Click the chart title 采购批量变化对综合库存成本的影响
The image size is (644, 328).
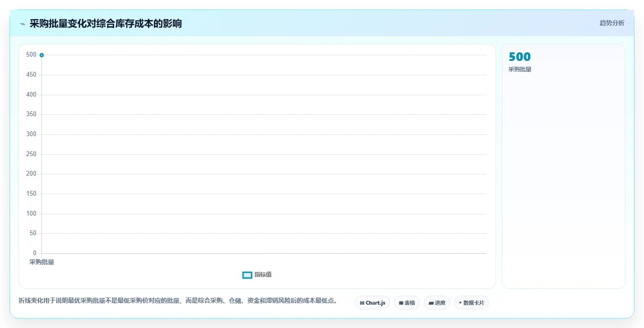click(106, 23)
